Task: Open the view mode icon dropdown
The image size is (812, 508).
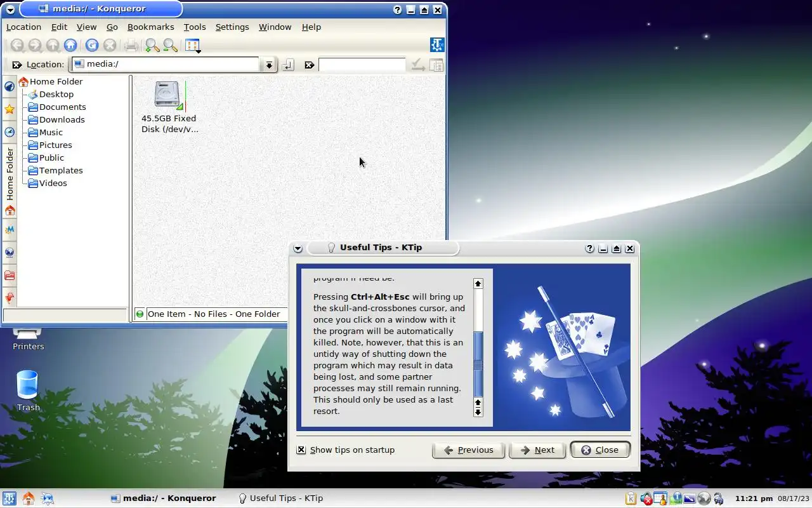Action: tap(193, 46)
